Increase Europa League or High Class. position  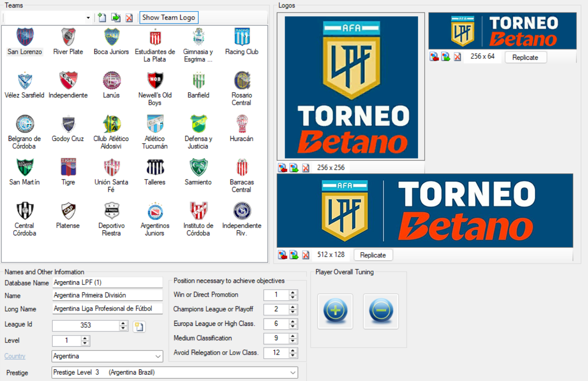(x=293, y=321)
